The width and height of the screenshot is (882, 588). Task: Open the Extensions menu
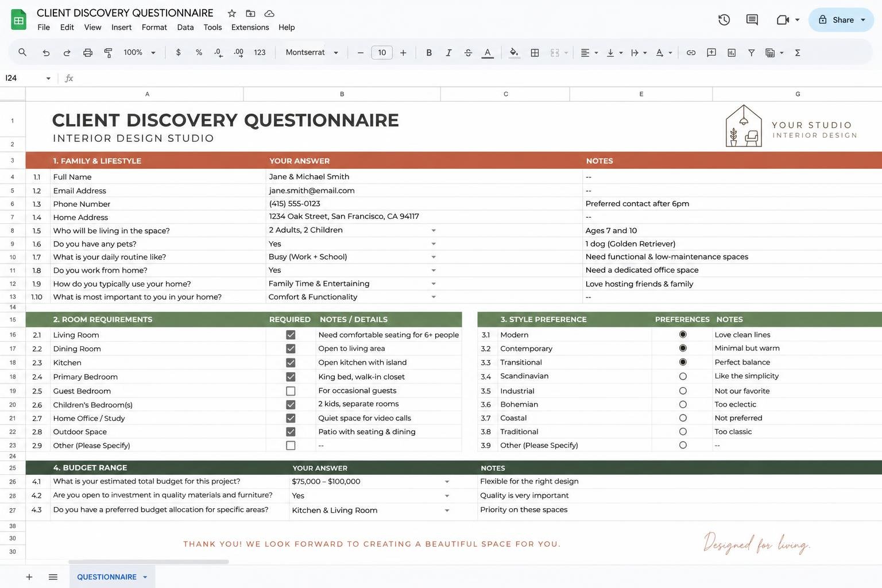point(250,27)
